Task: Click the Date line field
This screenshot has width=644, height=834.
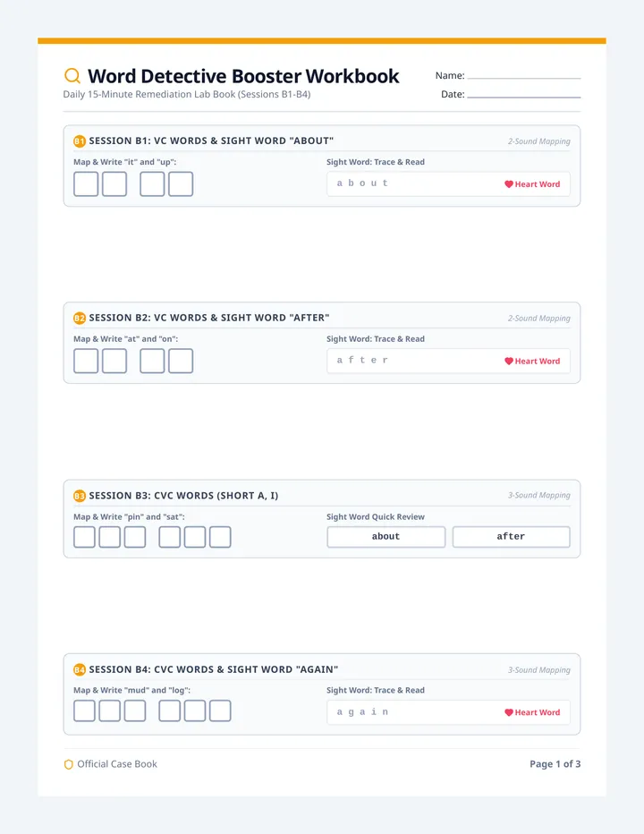Action: pyautogui.click(x=524, y=95)
